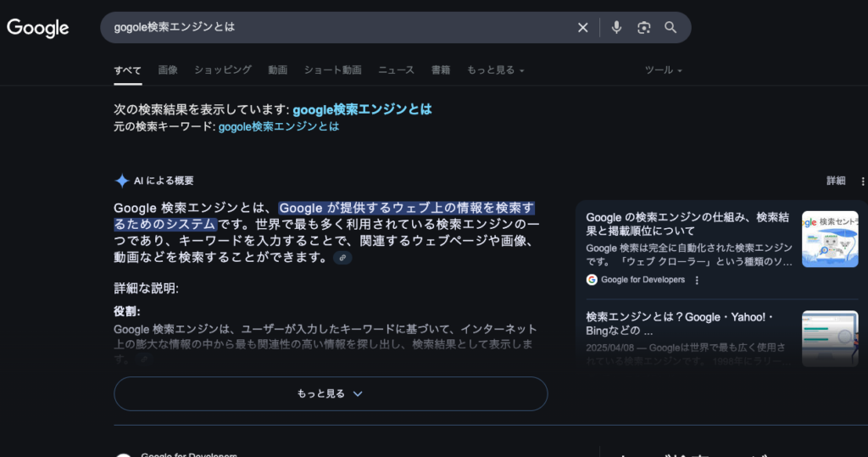Clear the search box with the X icon
The width and height of the screenshot is (868, 457).
tap(583, 28)
